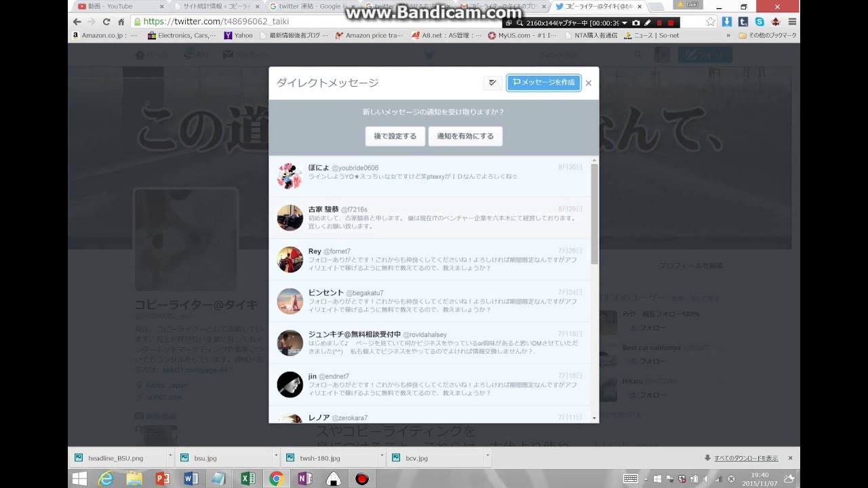Click the blue download extension icon
This screenshot has width=868, height=488.
tap(727, 22)
